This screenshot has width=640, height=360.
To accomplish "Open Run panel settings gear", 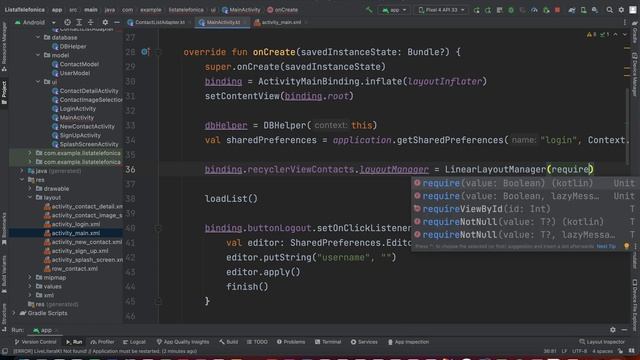I will click(613, 330).
